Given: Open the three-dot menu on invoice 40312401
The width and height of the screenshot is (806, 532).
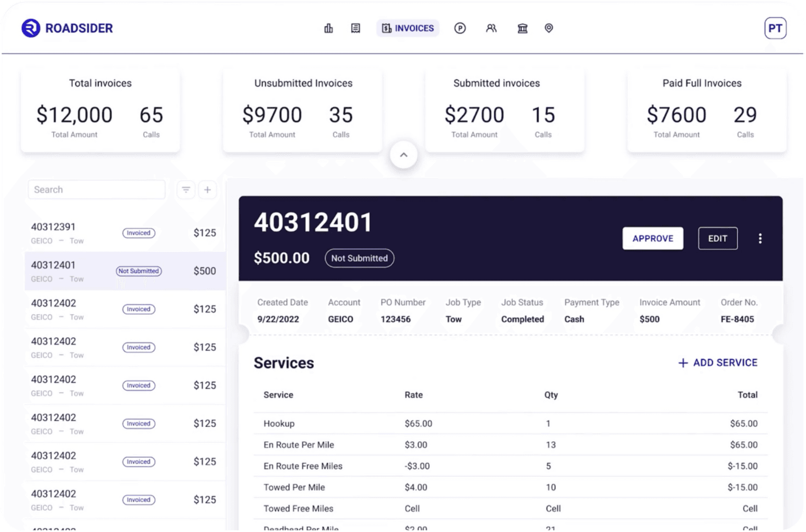Looking at the screenshot, I should click(760, 238).
